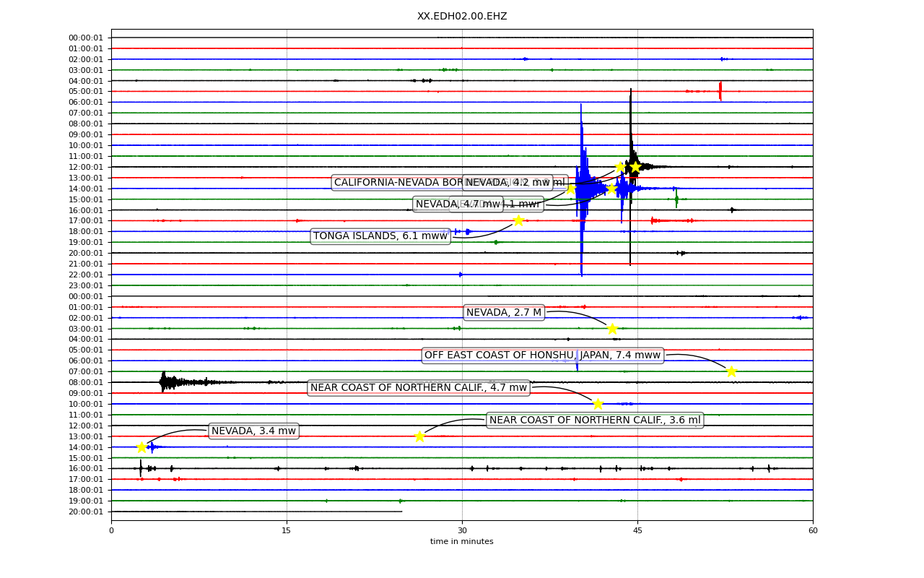Select the 30 minute tick on x-axis
This screenshot has width=924, height=578.
pyautogui.click(x=462, y=531)
